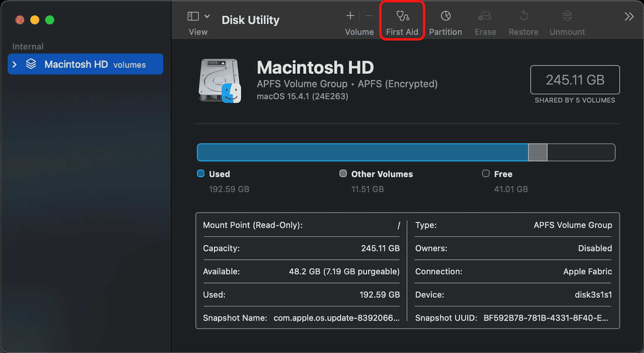Image resolution: width=644 pixels, height=353 pixels.
Task: Show more toolbar items with double chevron
Action: pyautogui.click(x=629, y=17)
